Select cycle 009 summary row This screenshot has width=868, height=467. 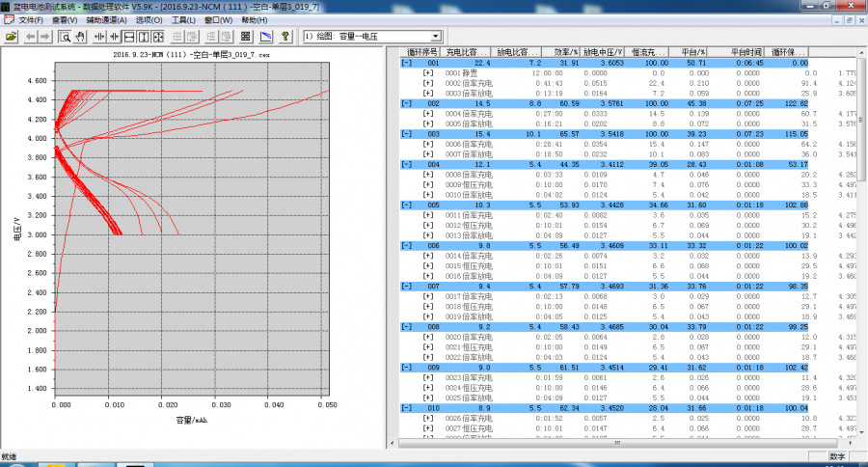click(605, 368)
